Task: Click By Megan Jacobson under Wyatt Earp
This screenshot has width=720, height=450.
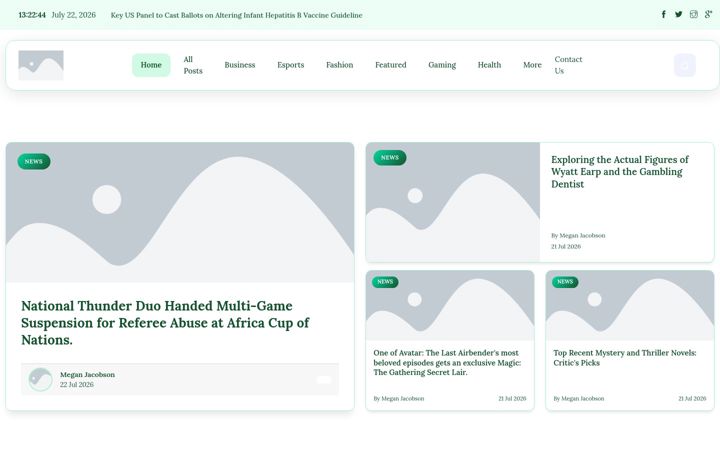Action: pyautogui.click(x=578, y=236)
